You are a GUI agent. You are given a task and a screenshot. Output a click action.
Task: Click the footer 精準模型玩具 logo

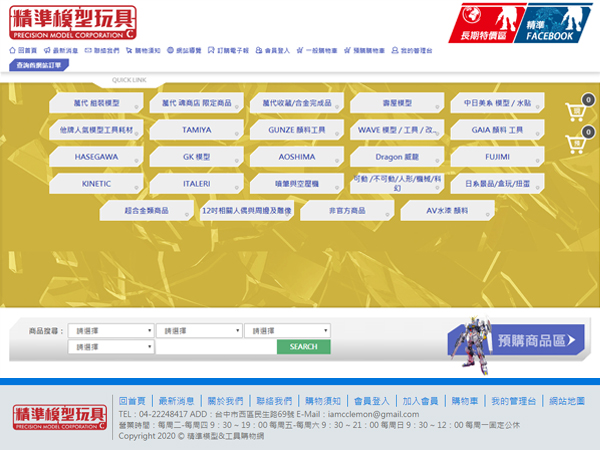coord(60,418)
